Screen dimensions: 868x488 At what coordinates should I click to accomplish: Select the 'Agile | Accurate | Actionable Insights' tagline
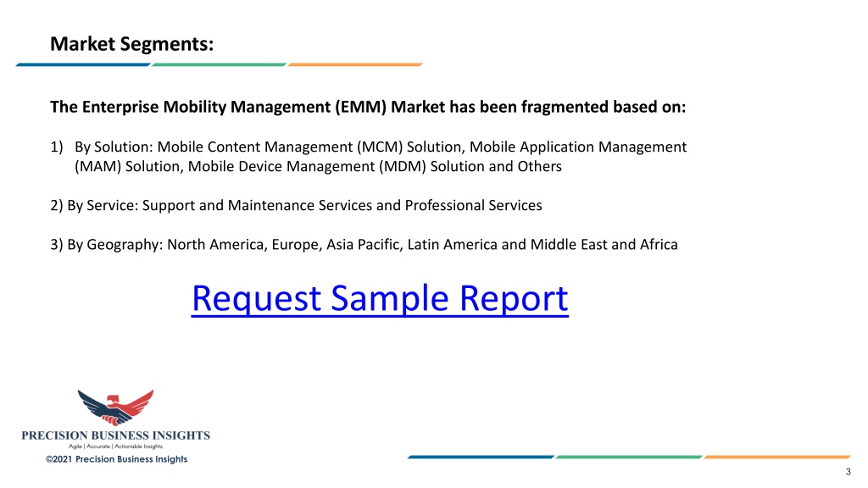coord(115,446)
